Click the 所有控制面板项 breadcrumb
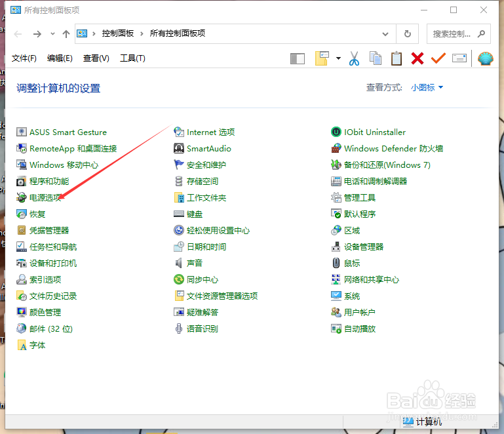The image size is (504, 434). point(178,33)
